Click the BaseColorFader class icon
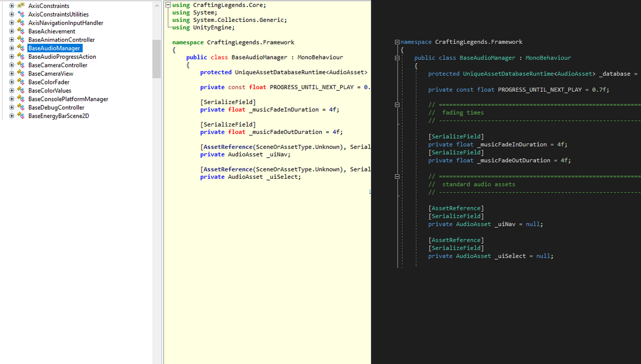The width and height of the screenshot is (641, 364). pyautogui.click(x=20, y=82)
